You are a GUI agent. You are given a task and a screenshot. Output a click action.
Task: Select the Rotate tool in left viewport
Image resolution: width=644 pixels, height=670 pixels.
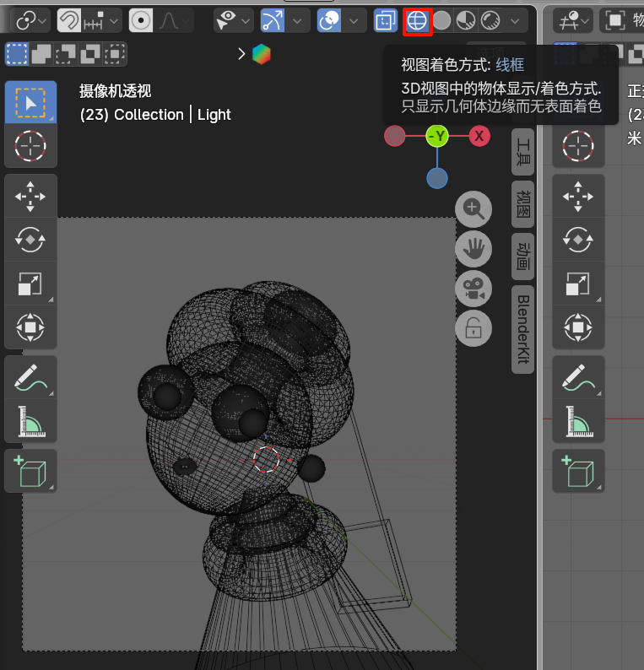tap(30, 240)
